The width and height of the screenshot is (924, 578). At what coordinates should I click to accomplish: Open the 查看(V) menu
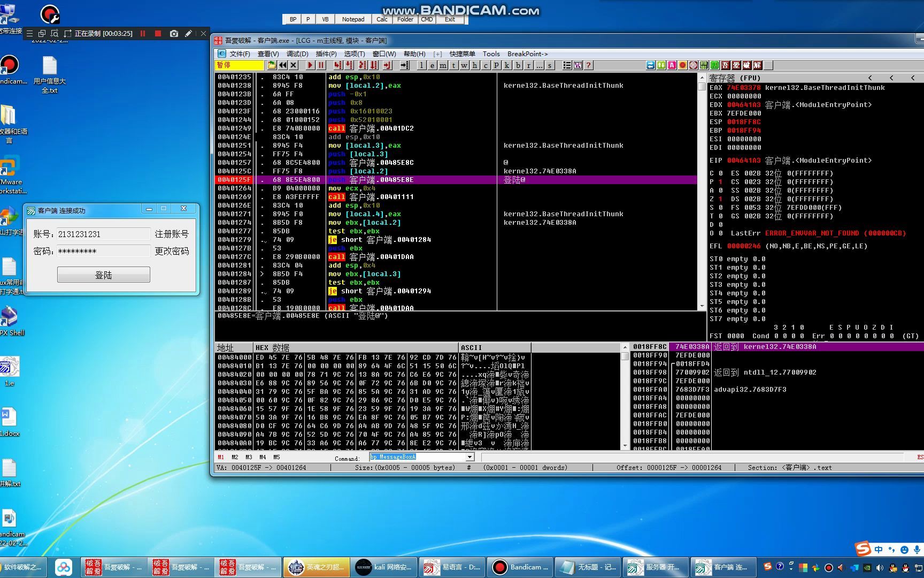[268, 54]
